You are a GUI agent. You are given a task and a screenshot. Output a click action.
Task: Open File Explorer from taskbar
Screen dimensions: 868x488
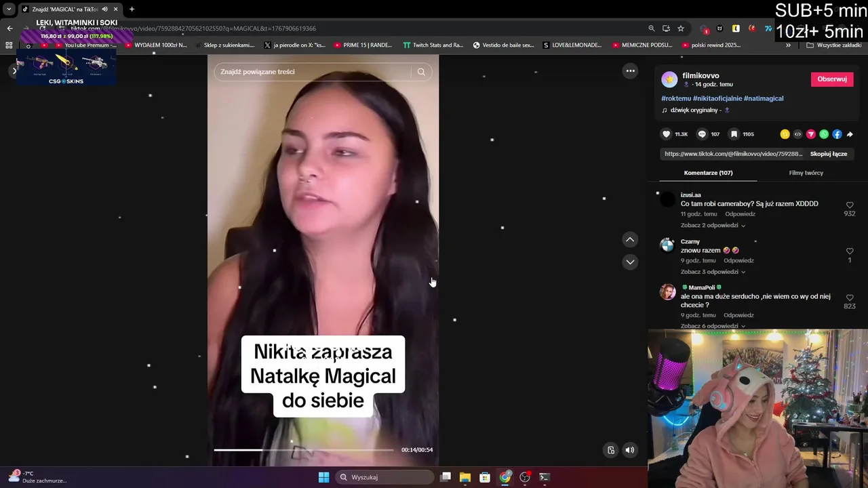(x=465, y=477)
